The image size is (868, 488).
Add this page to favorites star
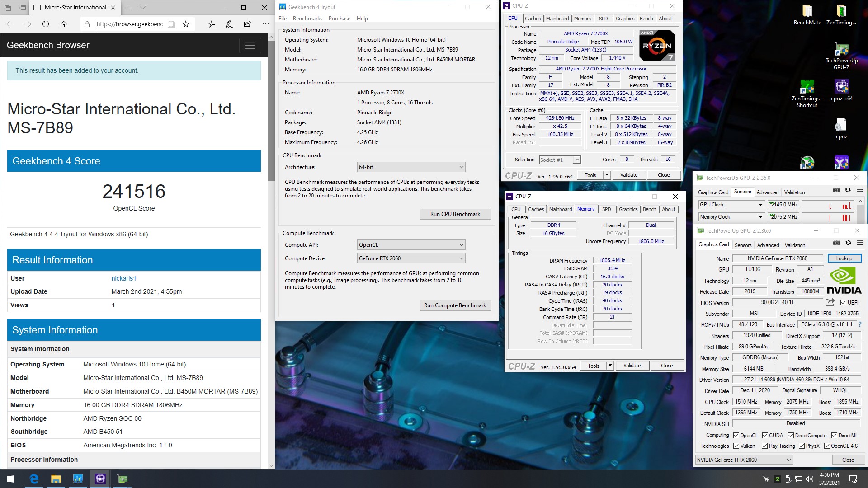pyautogui.click(x=185, y=24)
